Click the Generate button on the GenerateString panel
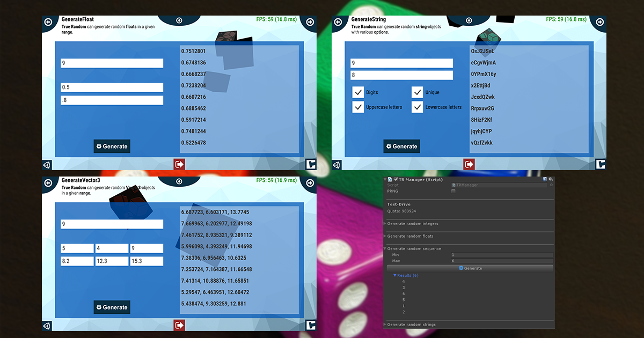This screenshot has width=644, height=338. [x=401, y=146]
